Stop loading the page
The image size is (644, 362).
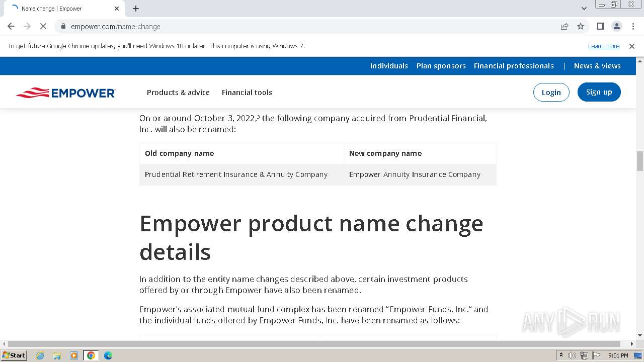pyautogui.click(x=43, y=26)
